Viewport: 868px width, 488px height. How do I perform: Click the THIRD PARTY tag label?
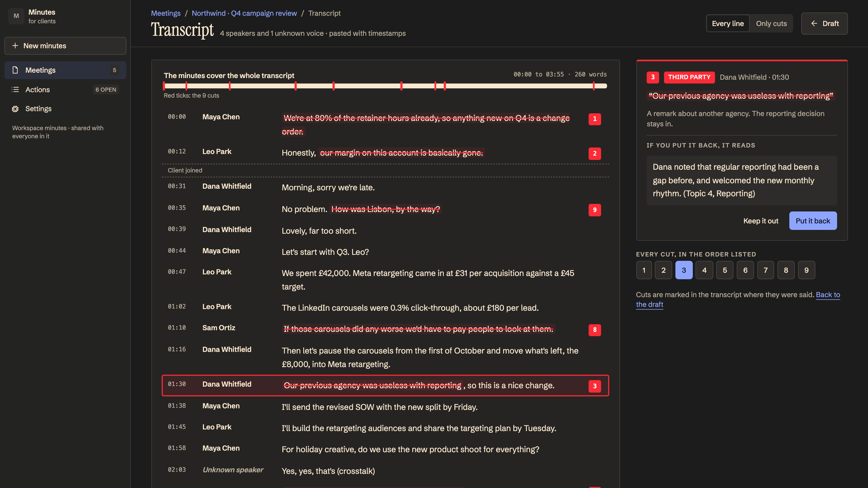689,77
